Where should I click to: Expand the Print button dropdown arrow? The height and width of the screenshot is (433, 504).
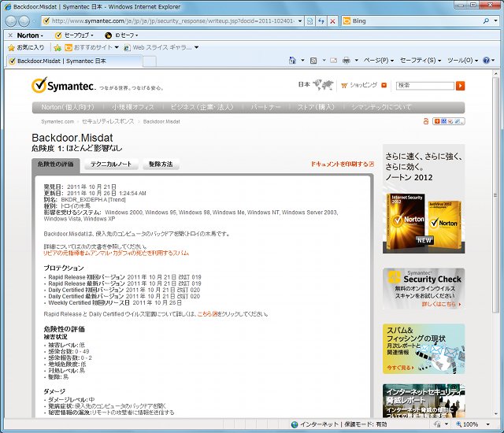tap(357, 61)
